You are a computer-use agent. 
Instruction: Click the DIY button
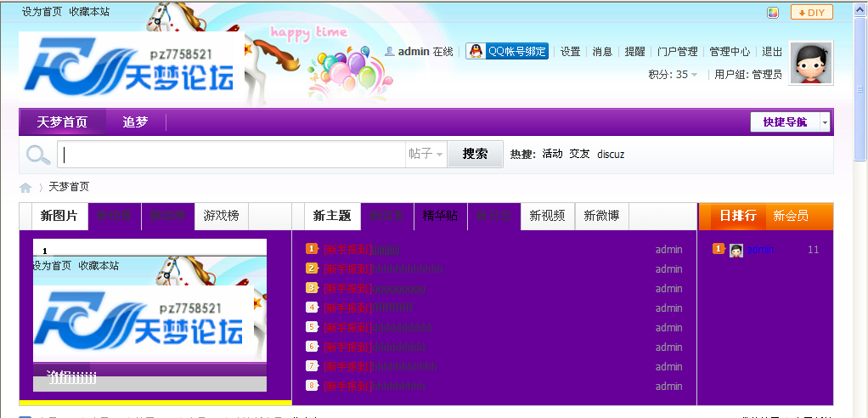pyautogui.click(x=812, y=12)
